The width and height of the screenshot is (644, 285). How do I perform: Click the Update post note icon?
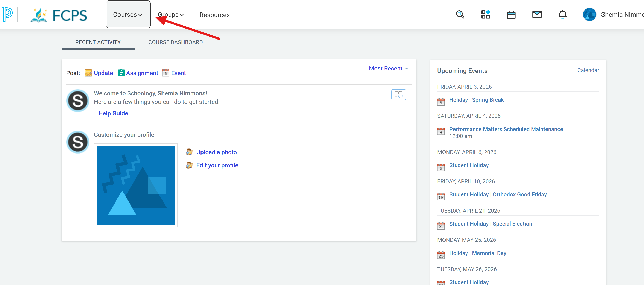tap(88, 73)
